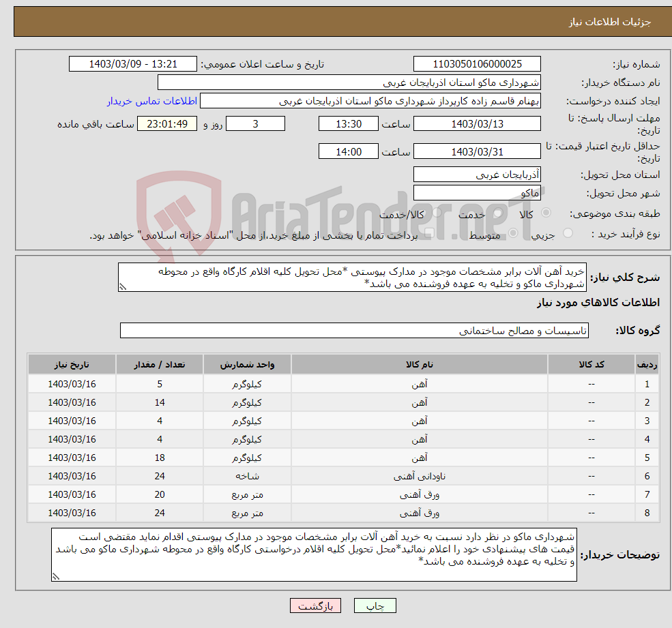Image resolution: width=672 pixels, height=628 pixels.
Task: Click the buyer organization name field
Action: coord(349,83)
